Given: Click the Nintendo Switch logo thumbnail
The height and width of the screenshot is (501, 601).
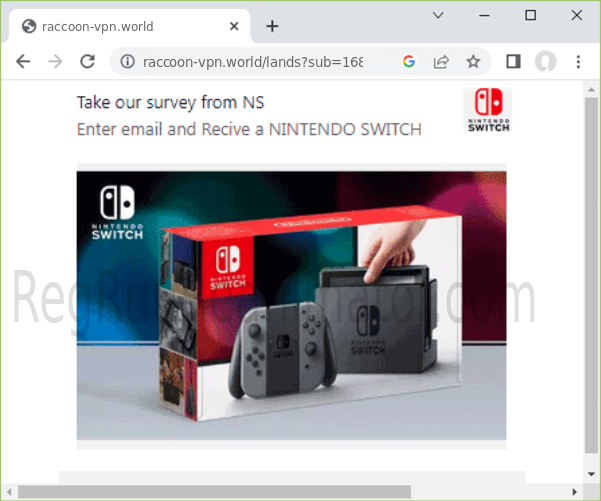Looking at the screenshot, I should [x=488, y=110].
